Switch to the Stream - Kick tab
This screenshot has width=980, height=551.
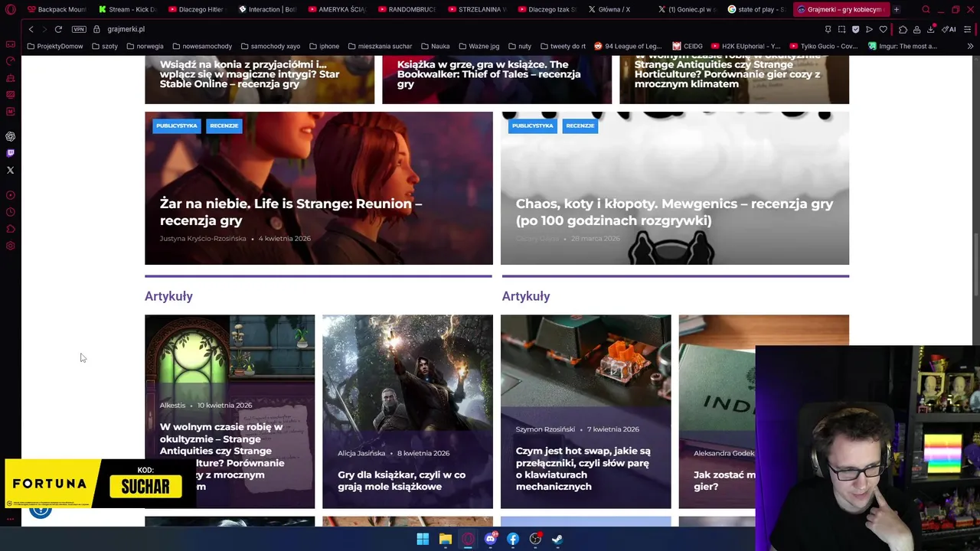tap(127, 9)
